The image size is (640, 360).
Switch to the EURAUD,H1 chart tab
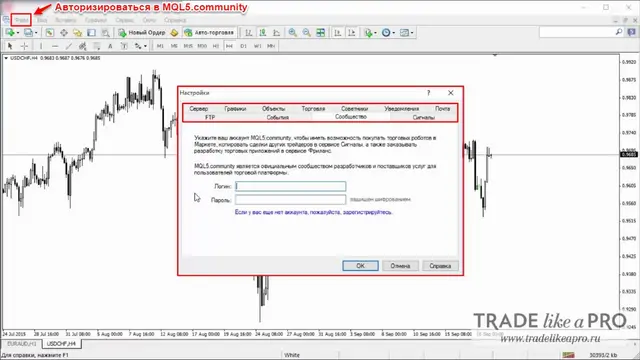pyautogui.click(x=22, y=344)
